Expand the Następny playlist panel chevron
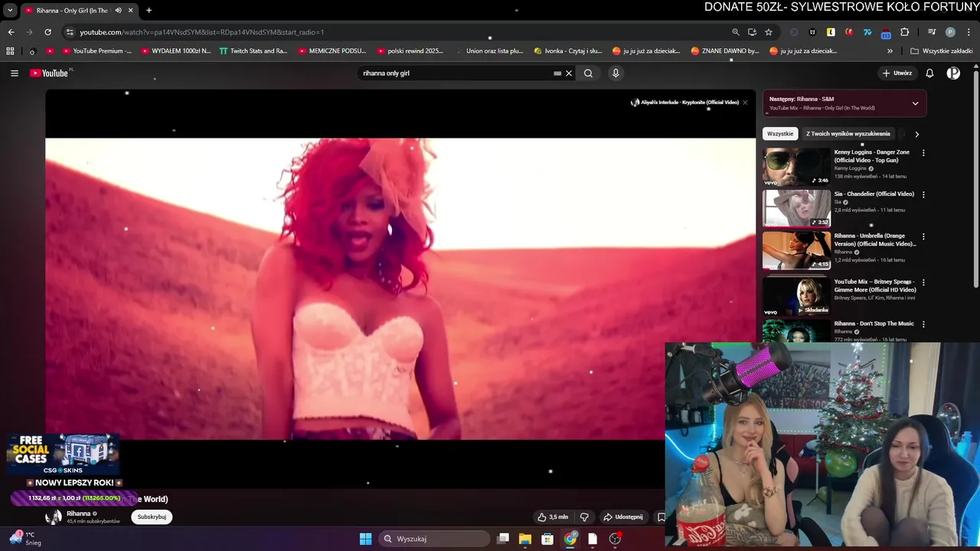The height and width of the screenshot is (551, 980). tap(915, 103)
